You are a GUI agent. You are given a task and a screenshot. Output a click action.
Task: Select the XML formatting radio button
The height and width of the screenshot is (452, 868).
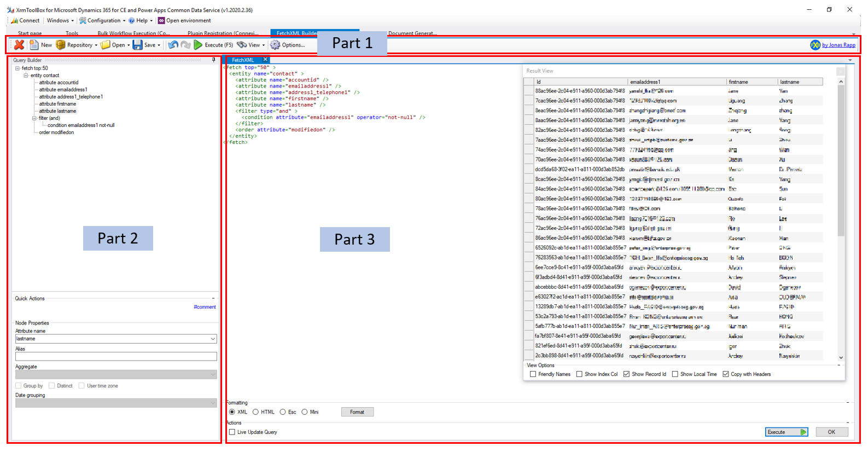coord(232,412)
